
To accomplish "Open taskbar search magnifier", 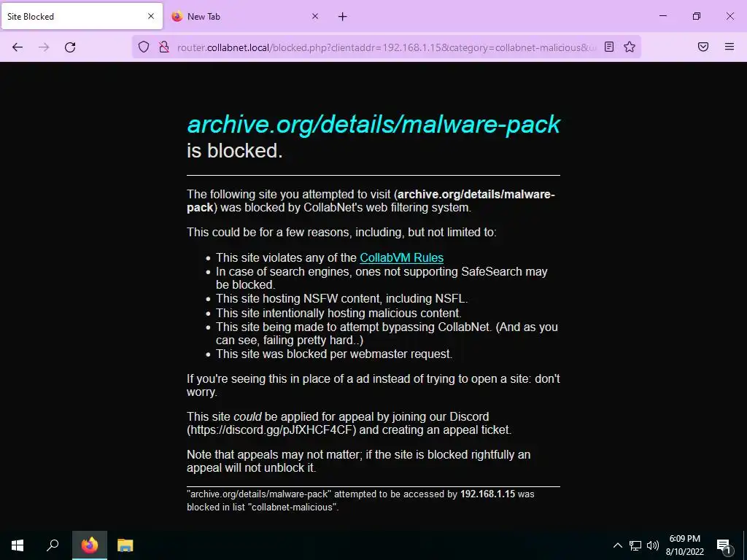I will [53, 545].
